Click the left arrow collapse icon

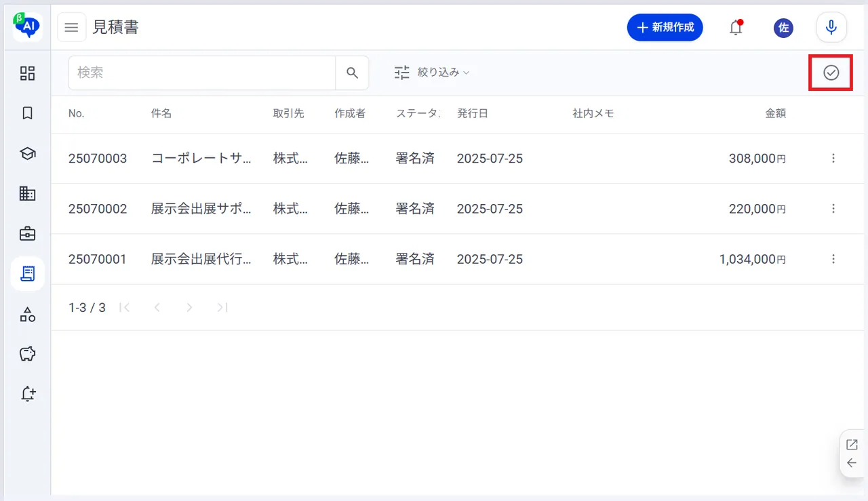point(852,463)
